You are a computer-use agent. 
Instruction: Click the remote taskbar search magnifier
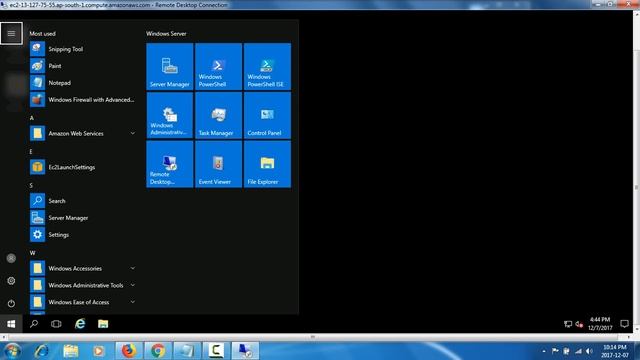[34, 324]
